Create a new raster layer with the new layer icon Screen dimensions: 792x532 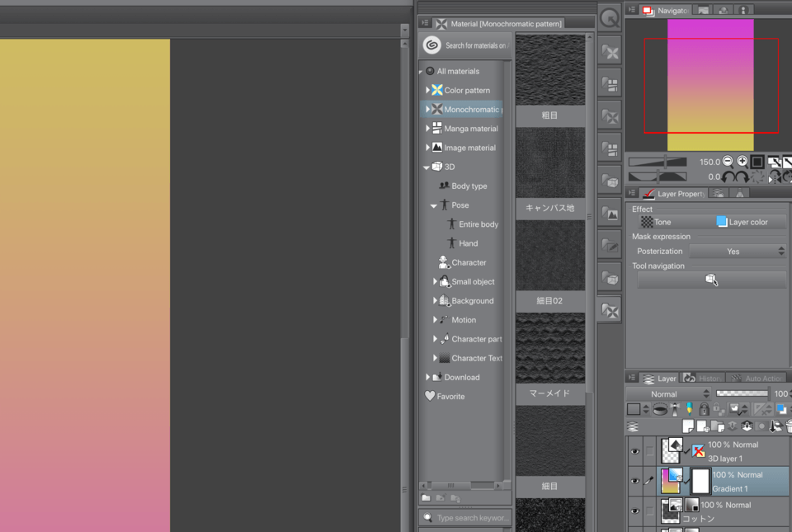(689, 426)
